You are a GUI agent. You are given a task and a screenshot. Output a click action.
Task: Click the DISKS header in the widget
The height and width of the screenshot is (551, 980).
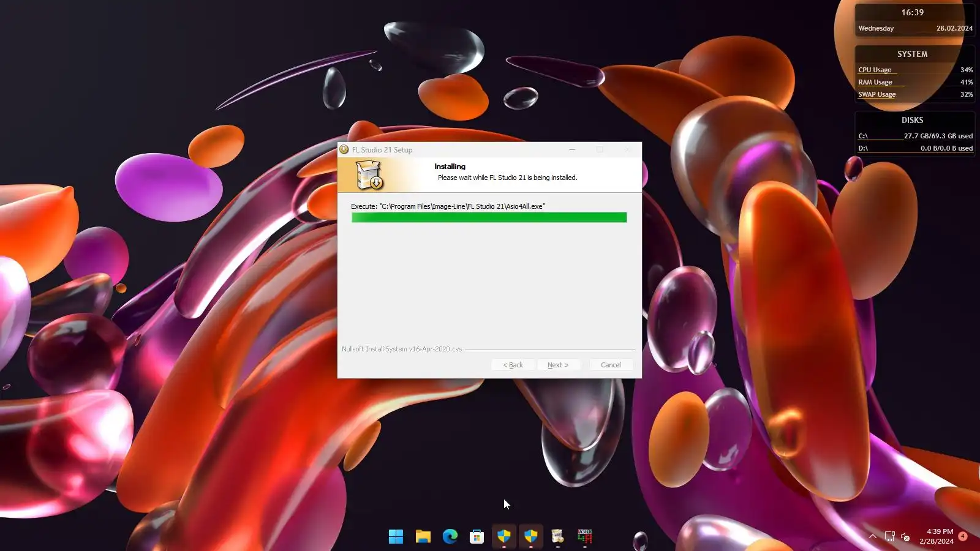pos(913,120)
